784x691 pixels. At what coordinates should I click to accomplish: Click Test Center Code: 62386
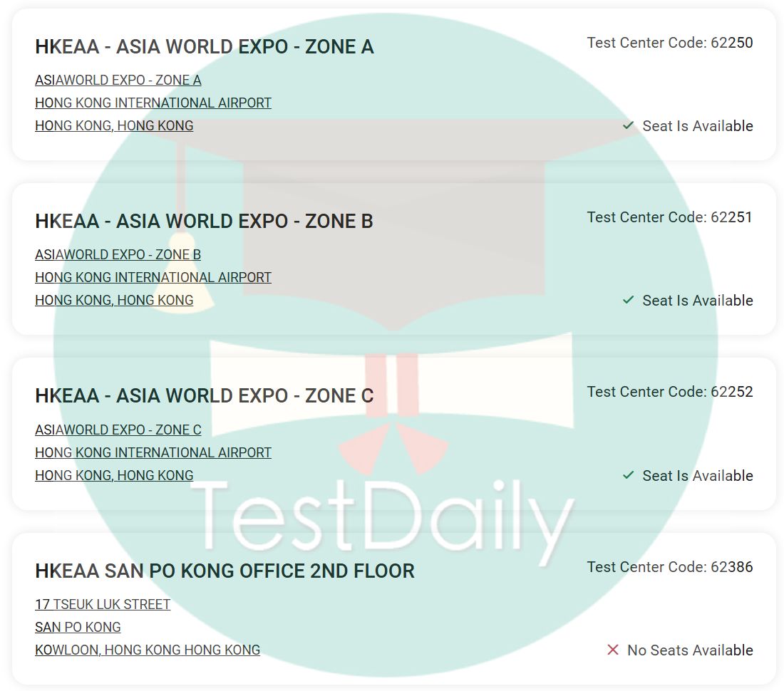pos(670,566)
